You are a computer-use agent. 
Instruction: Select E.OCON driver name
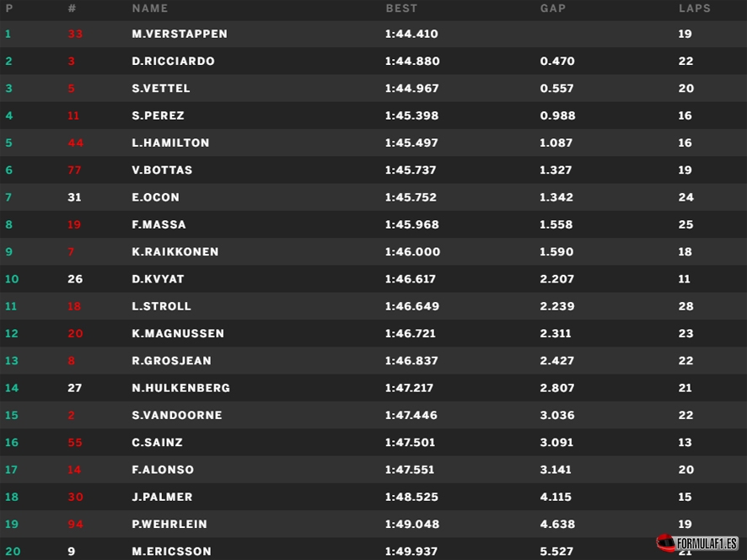pyautogui.click(x=155, y=197)
